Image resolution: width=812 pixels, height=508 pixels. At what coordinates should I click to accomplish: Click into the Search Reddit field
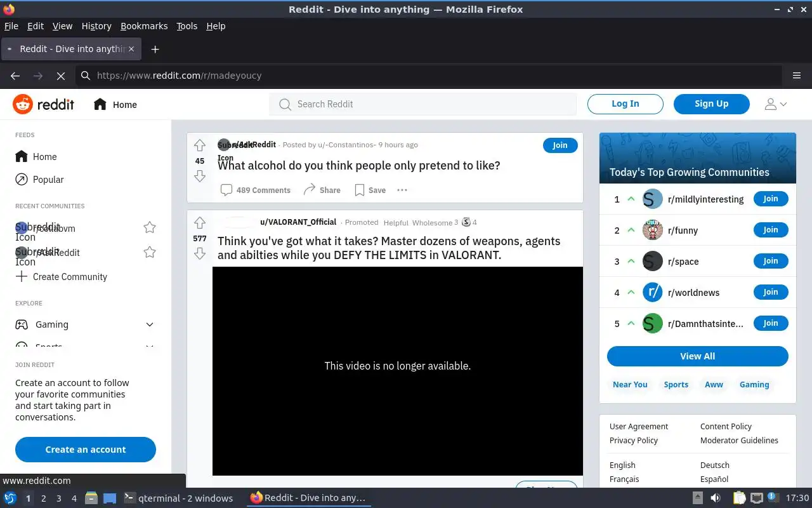(x=423, y=104)
